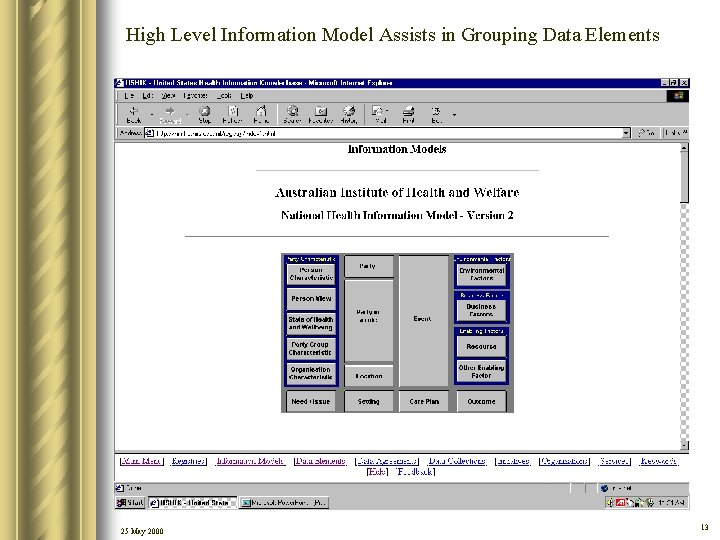The height and width of the screenshot is (540, 720).
Task: Click the vertical scrollbar thumb
Action: pos(684,177)
